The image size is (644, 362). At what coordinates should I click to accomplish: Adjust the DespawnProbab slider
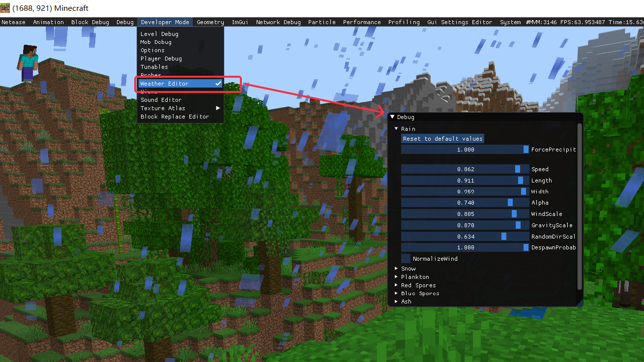465,247
